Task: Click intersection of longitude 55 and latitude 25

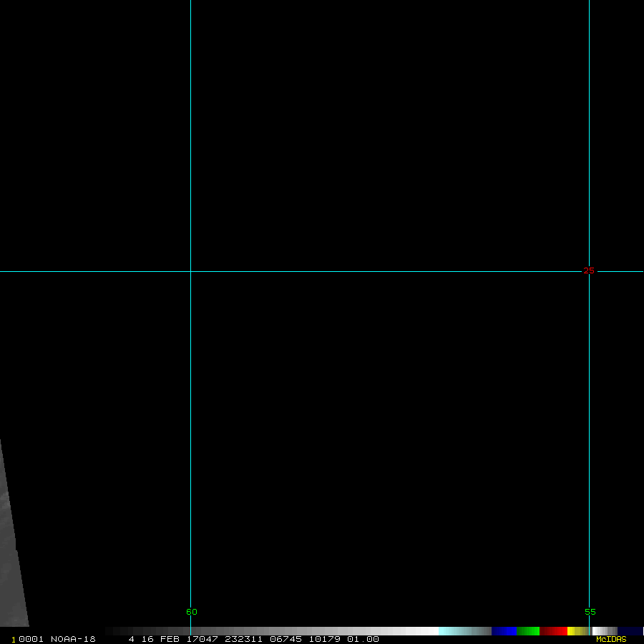Action: tap(589, 271)
